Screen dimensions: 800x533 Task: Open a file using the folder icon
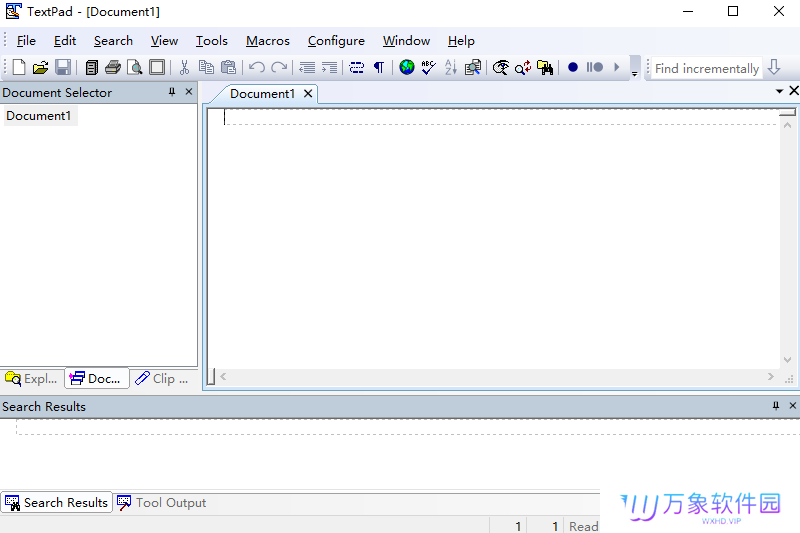(x=40, y=67)
